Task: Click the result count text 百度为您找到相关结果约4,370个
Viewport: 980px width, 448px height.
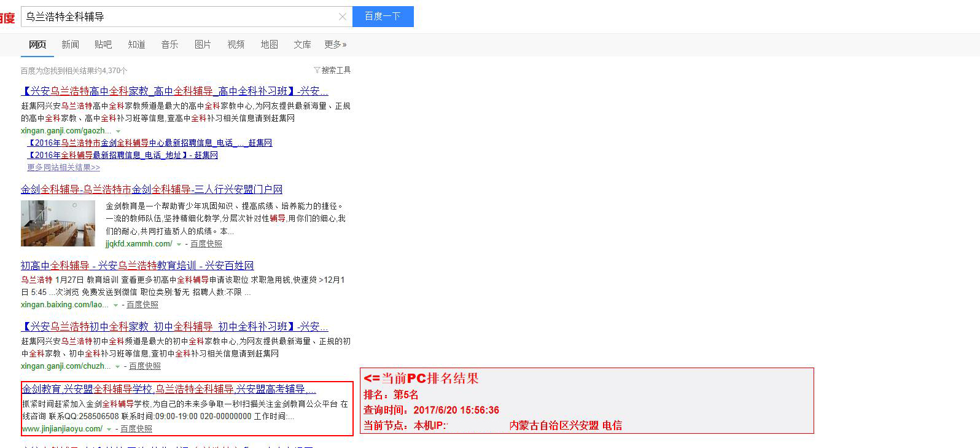Action: point(74,71)
